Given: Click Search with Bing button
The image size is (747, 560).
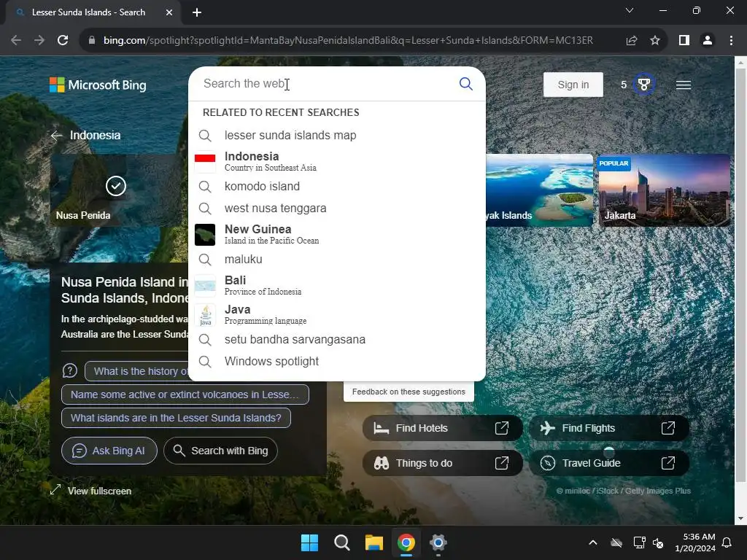Looking at the screenshot, I should 220,451.
